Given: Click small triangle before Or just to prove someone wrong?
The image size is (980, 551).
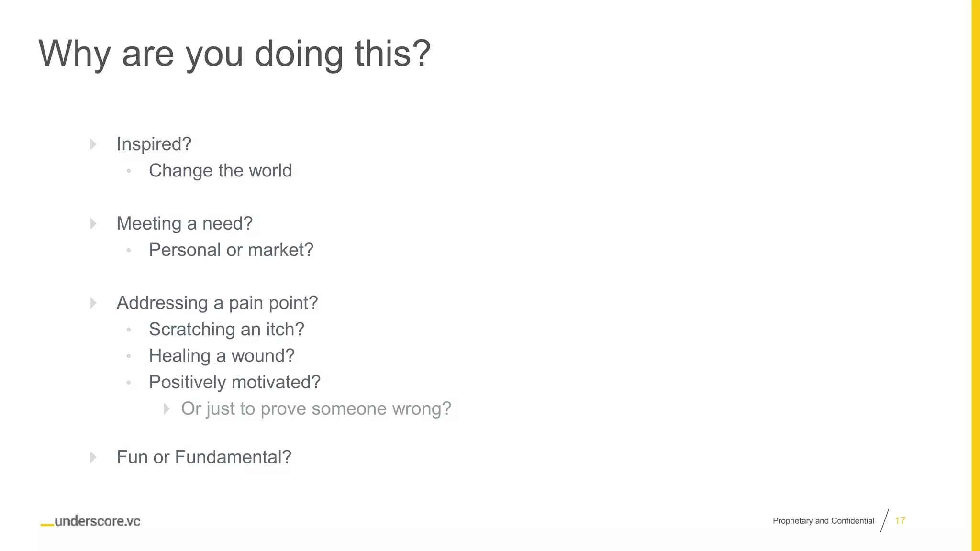Looking at the screenshot, I should click(167, 408).
